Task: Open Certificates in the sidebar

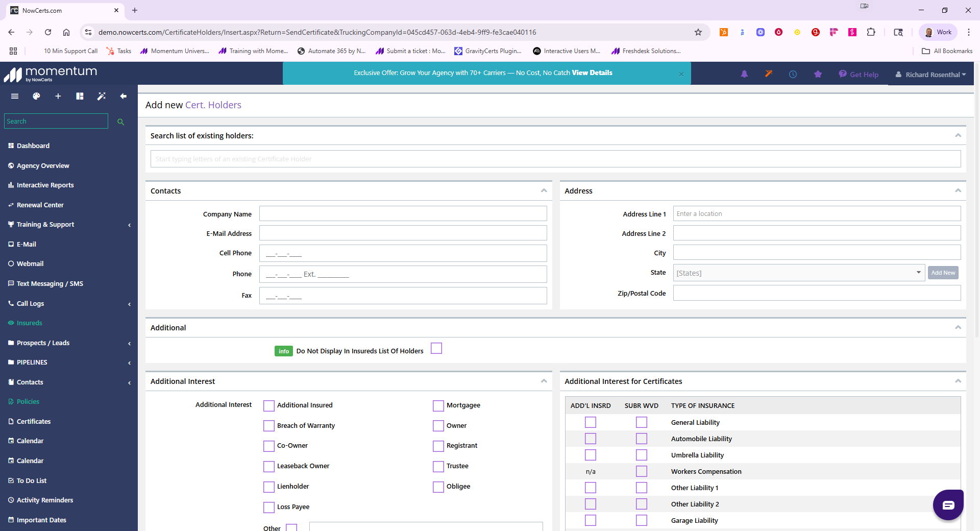Action: pyautogui.click(x=34, y=421)
